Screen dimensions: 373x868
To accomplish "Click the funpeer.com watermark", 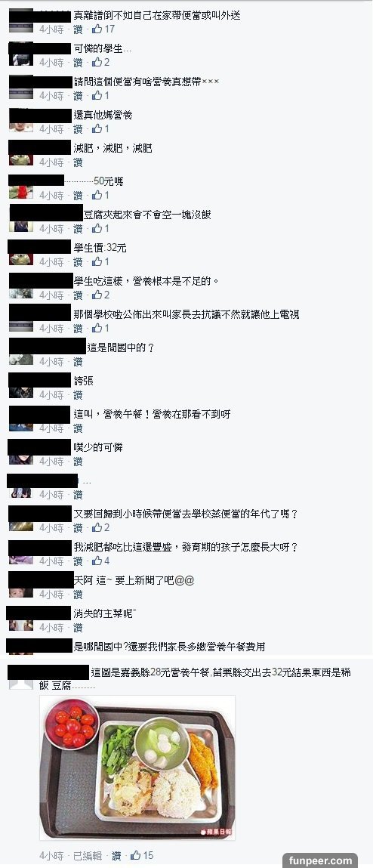I will (320, 860).
